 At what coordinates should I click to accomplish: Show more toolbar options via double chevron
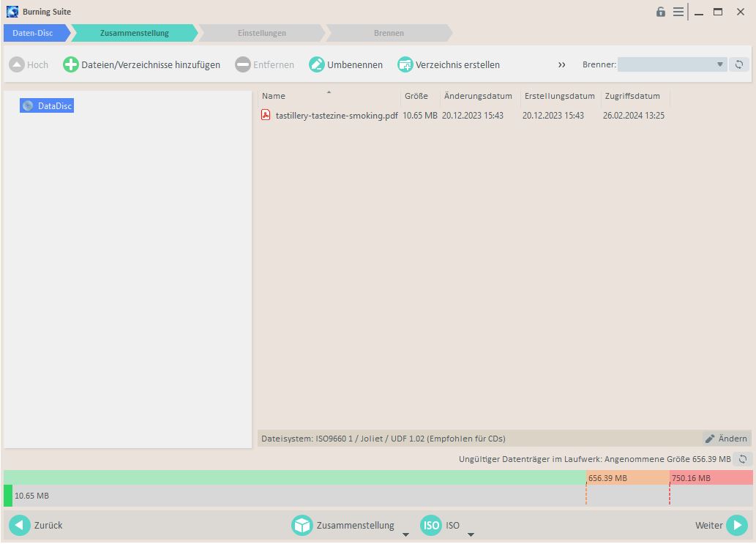pos(562,64)
